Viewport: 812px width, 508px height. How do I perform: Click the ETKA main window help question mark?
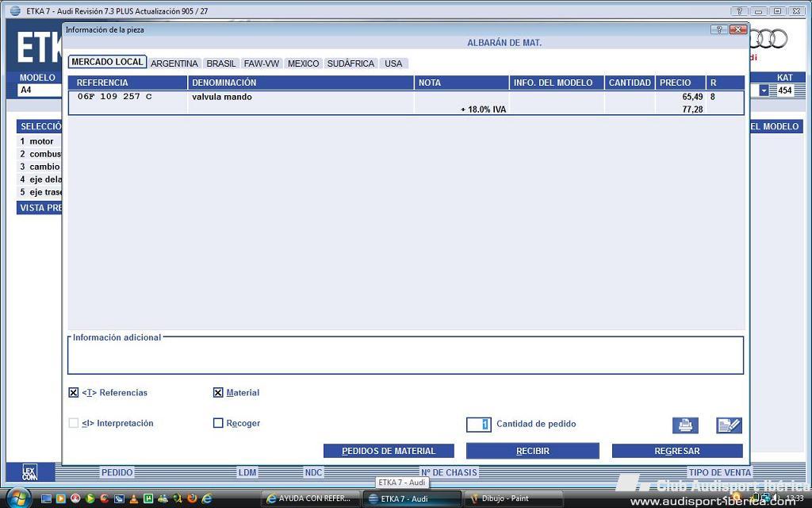click(740, 11)
